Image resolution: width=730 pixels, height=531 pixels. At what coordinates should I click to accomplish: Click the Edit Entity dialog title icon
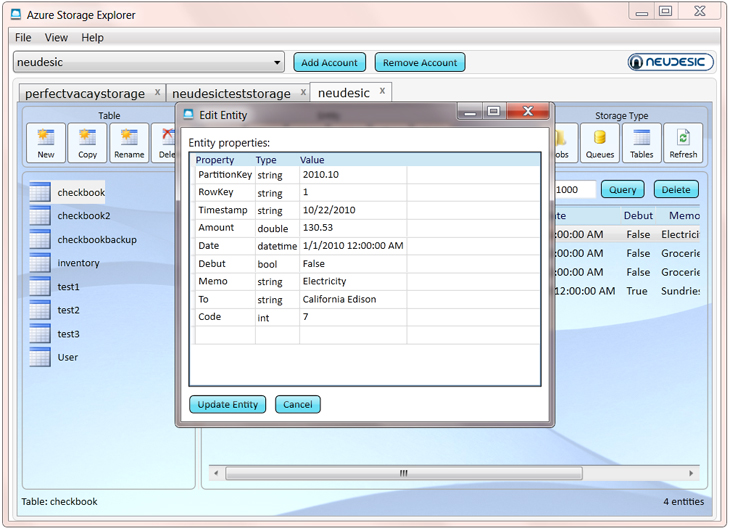tap(188, 114)
